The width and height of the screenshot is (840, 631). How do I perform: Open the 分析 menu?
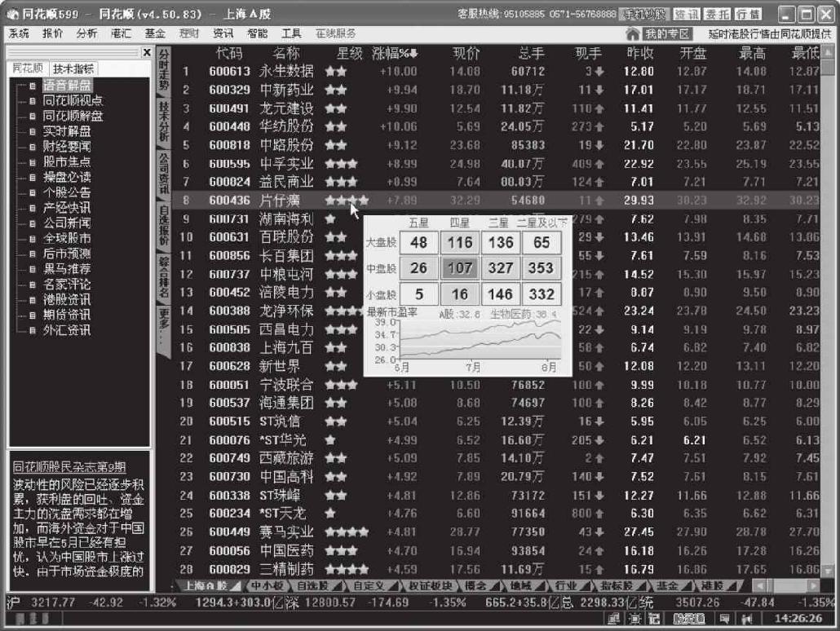[x=86, y=33]
